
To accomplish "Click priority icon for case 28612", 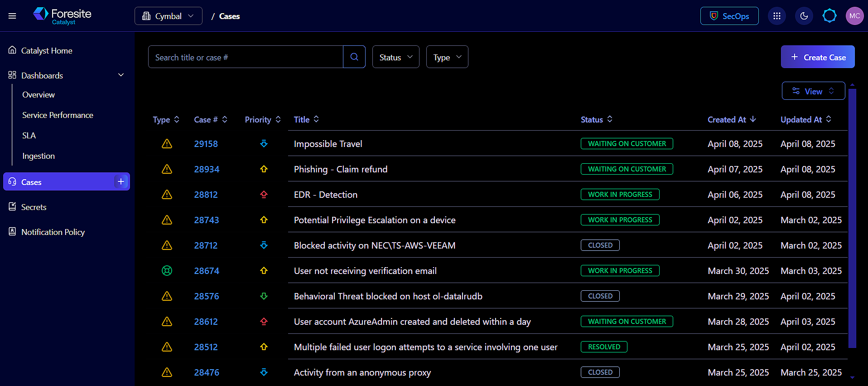I will point(264,322).
